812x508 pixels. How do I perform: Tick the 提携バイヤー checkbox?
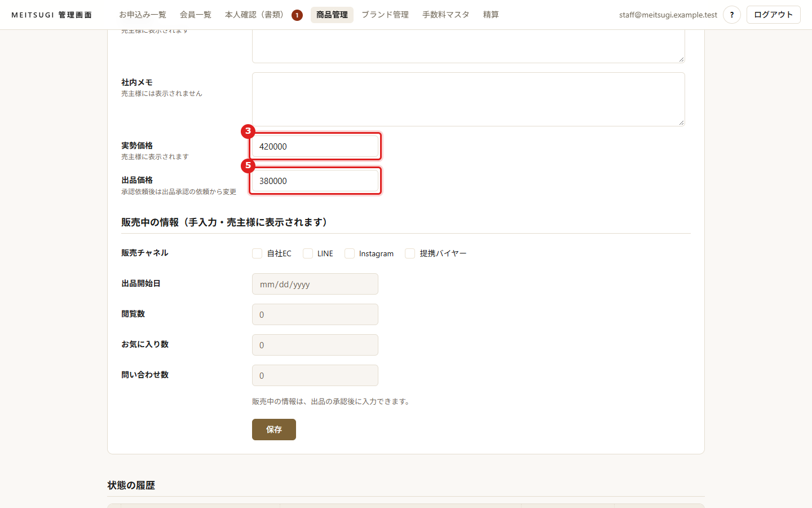pos(410,253)
